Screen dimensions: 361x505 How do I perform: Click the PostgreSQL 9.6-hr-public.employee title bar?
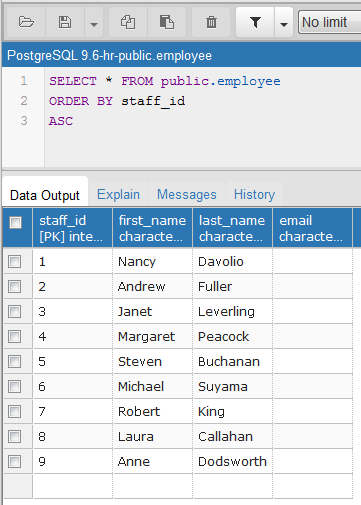pyautogui.click(x=181, y=55)
